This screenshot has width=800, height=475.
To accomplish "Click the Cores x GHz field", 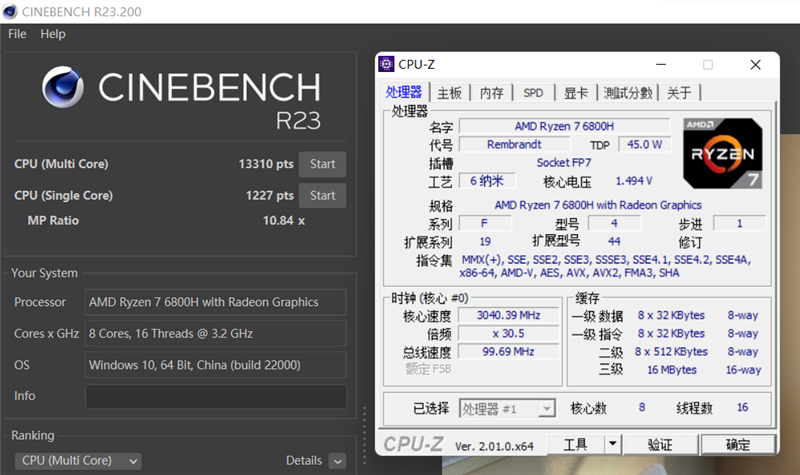I will tap(216, 334).
